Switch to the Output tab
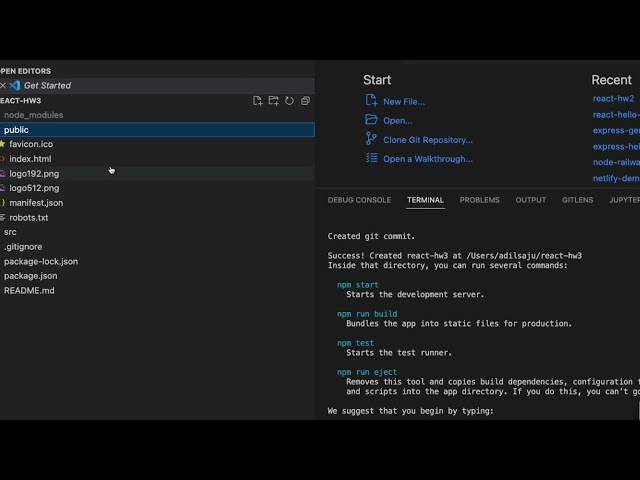Image resolution: width=640 pixels, height=480 pixels. [531, 200]
